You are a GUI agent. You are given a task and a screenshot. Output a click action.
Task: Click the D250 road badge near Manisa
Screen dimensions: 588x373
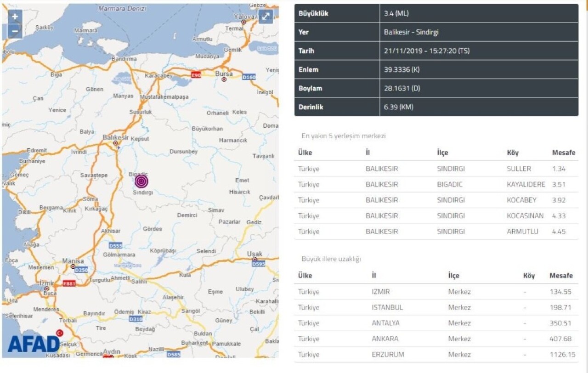coord(81,269)
